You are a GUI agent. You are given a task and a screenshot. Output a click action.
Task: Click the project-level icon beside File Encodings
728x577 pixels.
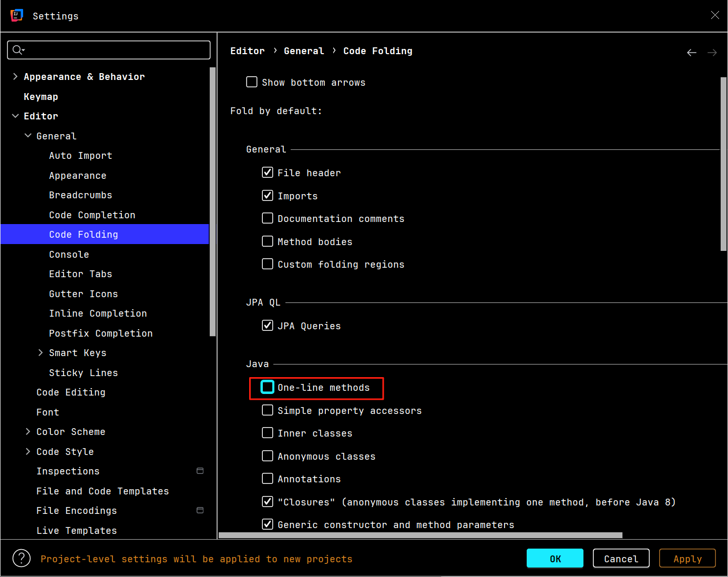coord(200,510)
